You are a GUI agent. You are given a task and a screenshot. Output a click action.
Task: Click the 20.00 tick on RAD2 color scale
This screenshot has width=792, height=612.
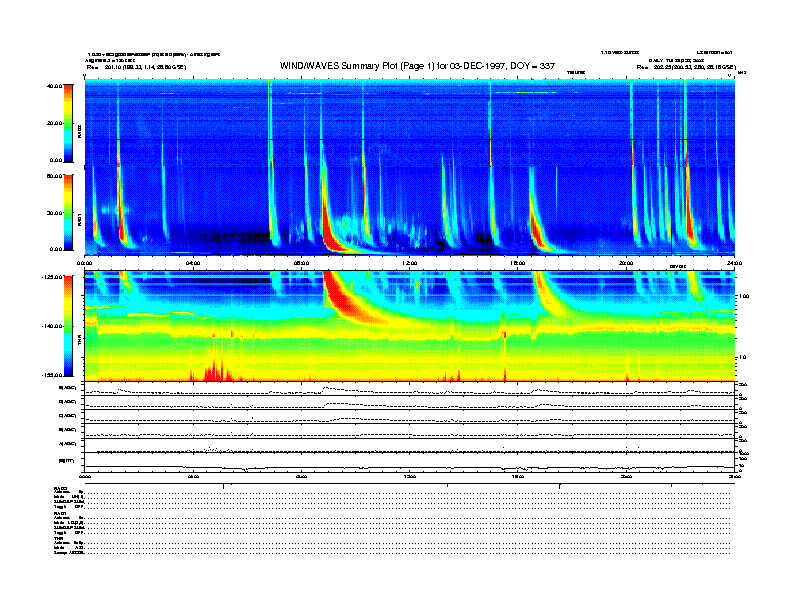tap(54, 123)
